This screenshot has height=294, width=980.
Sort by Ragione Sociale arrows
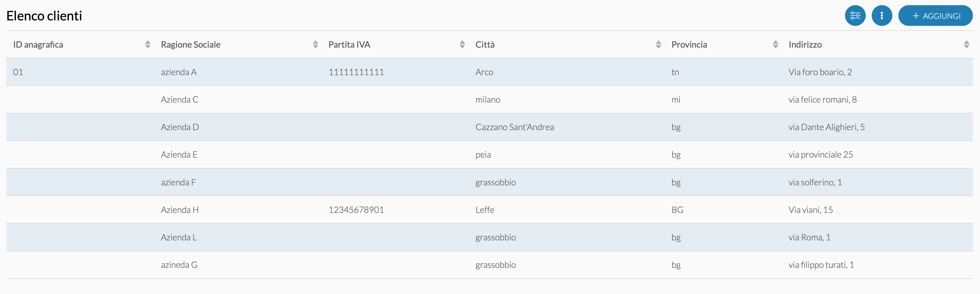click(315, 44)
